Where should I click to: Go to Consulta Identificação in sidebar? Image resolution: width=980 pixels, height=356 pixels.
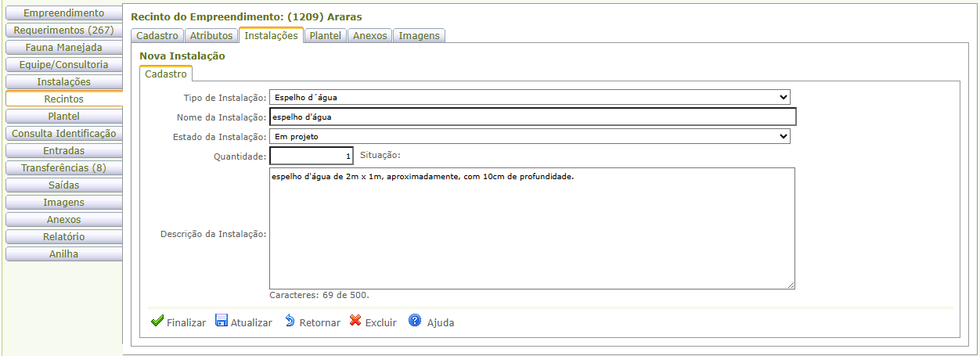[x=63, y=134]
